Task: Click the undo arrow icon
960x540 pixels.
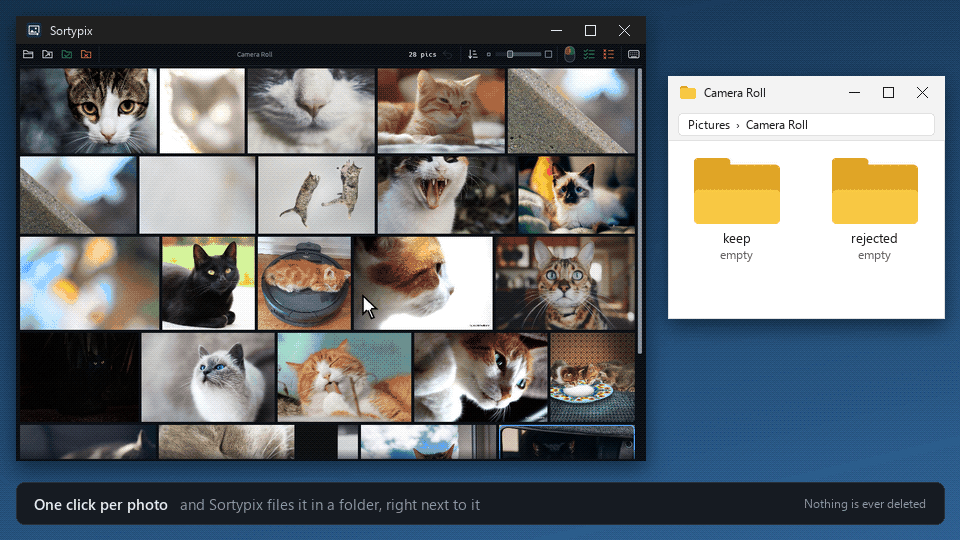Action: (x=448, y=54)
